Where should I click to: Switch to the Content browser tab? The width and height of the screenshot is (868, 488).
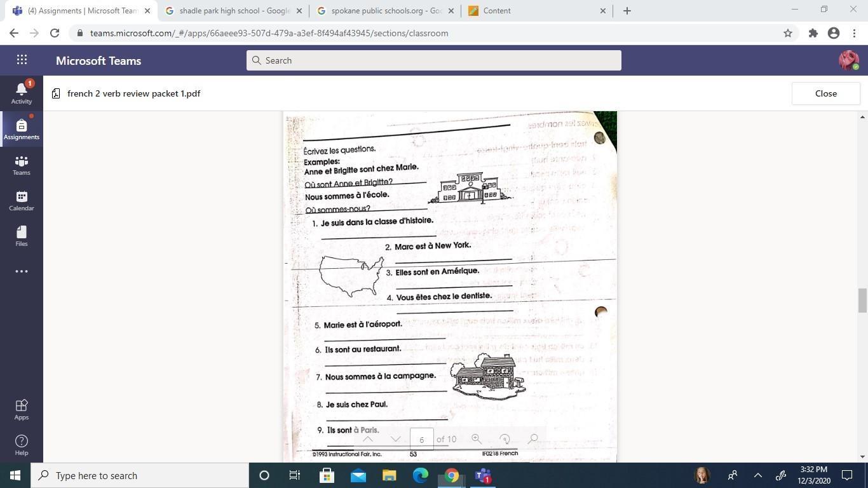(536, 11)
